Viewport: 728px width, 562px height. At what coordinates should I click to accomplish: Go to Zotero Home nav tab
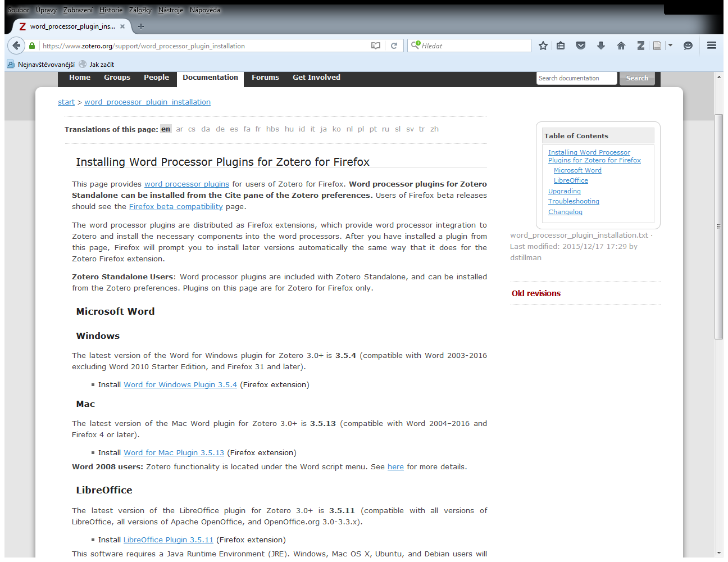[x=80, y=78]
